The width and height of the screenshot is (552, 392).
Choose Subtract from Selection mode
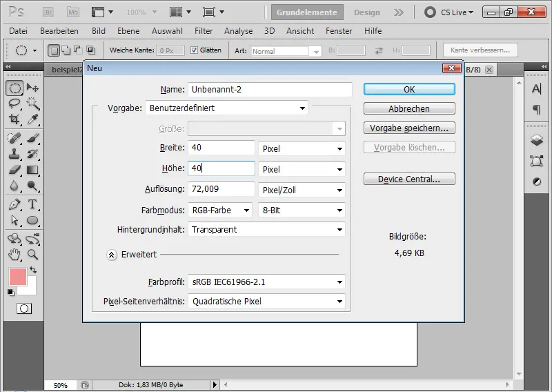click(78, 50)
